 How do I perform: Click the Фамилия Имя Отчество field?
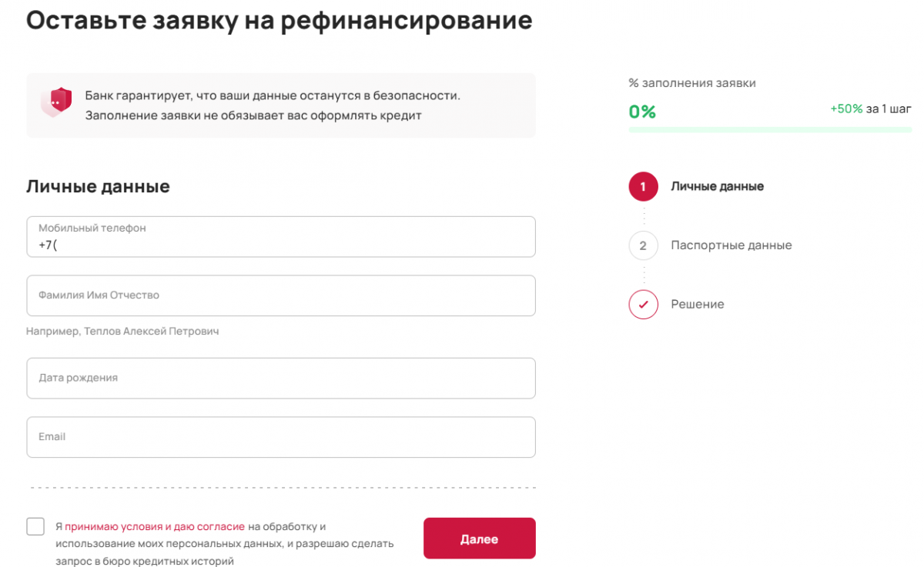(281, 295)
